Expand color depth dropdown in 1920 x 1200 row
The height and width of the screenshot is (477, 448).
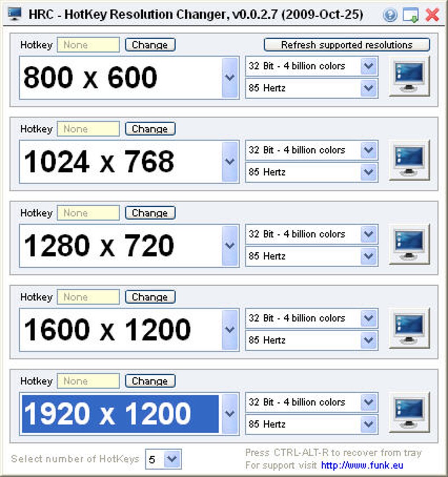click(x=369, y=402)
